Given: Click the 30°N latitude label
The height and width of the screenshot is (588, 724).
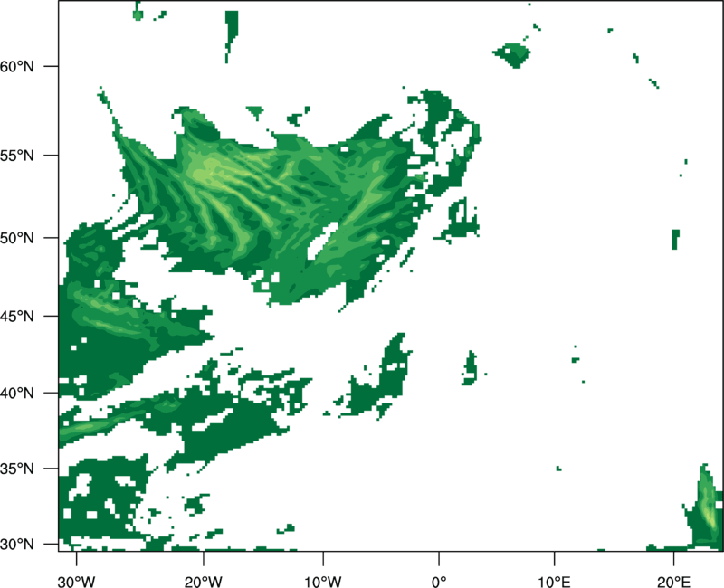Looking at the screenshot, I should coord(17,545).
